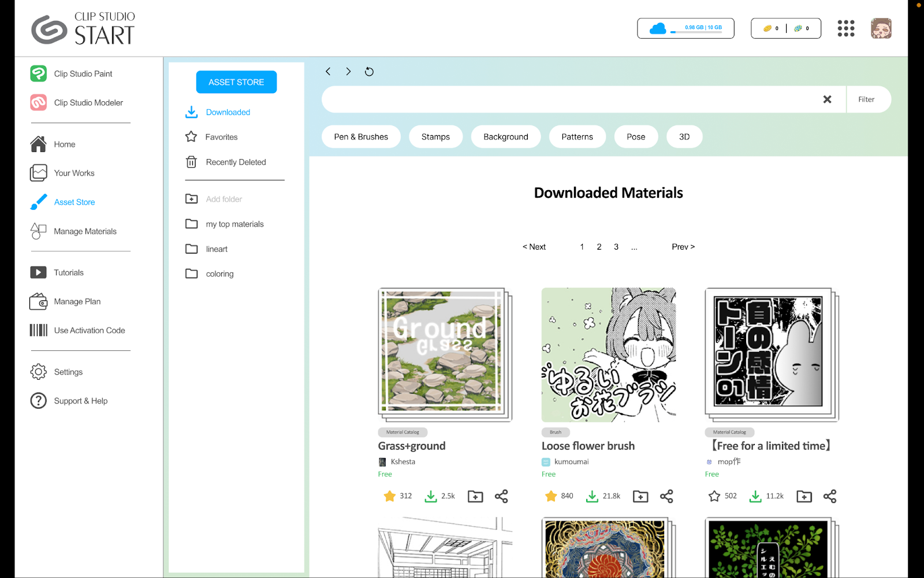924x578 pixels.
Task: Select the Asset Store brush icon
Action: click(x=39, y=202)
